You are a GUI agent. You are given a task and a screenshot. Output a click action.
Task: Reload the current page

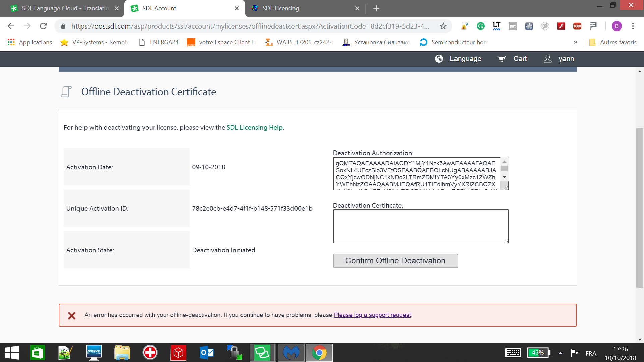click(43, 26)
